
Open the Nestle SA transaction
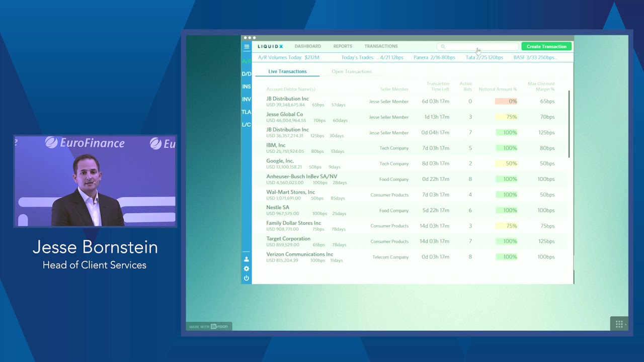(409, 211)
